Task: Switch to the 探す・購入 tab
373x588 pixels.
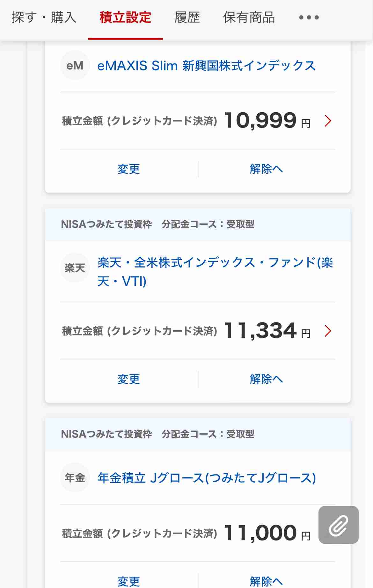Action: coord(44,18)
